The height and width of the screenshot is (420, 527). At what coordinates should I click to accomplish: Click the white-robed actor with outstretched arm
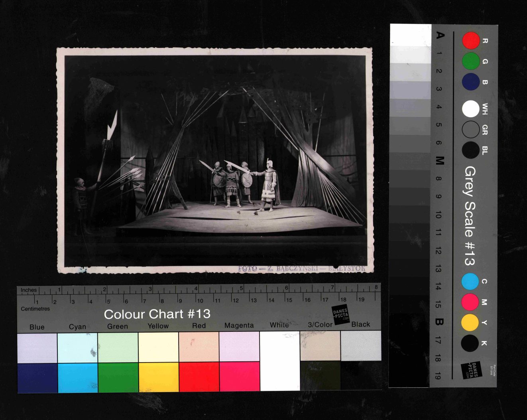tap(269, 185)
